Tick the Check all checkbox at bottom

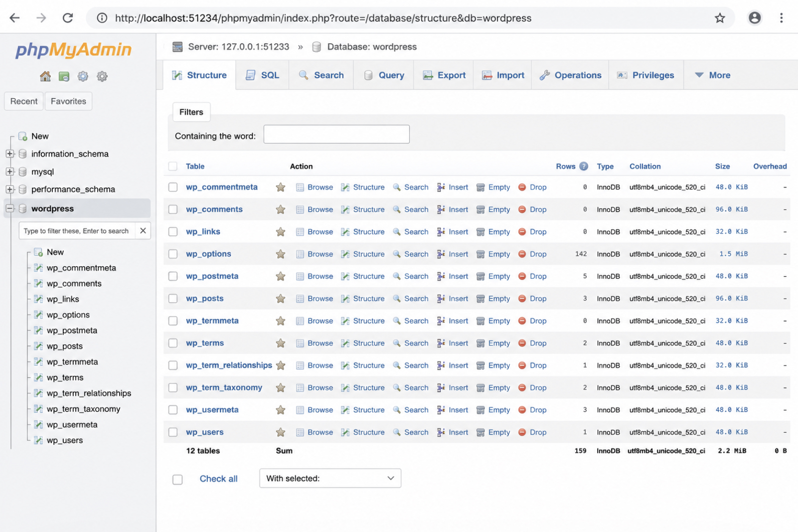click(177, 479)
